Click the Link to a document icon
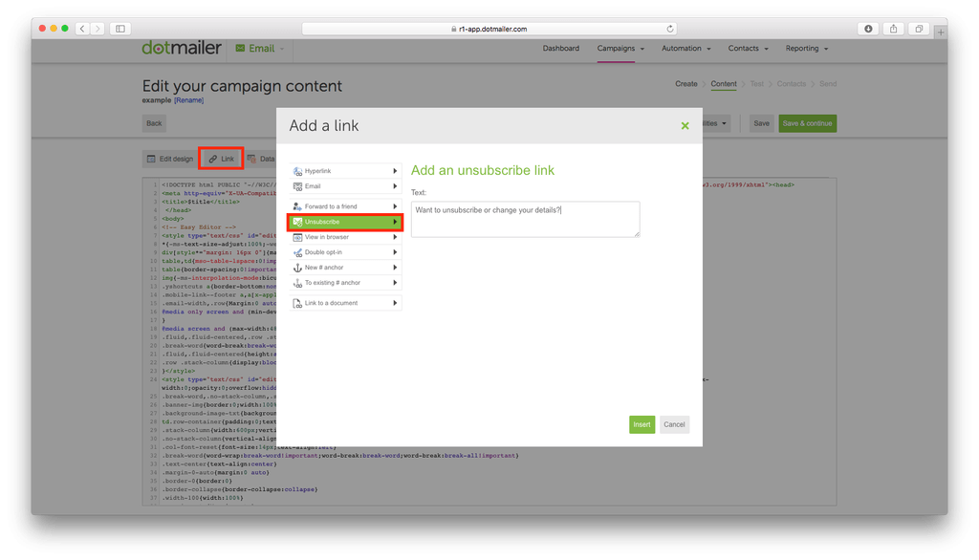The height and width of the screenshot is (560, 979). pos(298,303)
